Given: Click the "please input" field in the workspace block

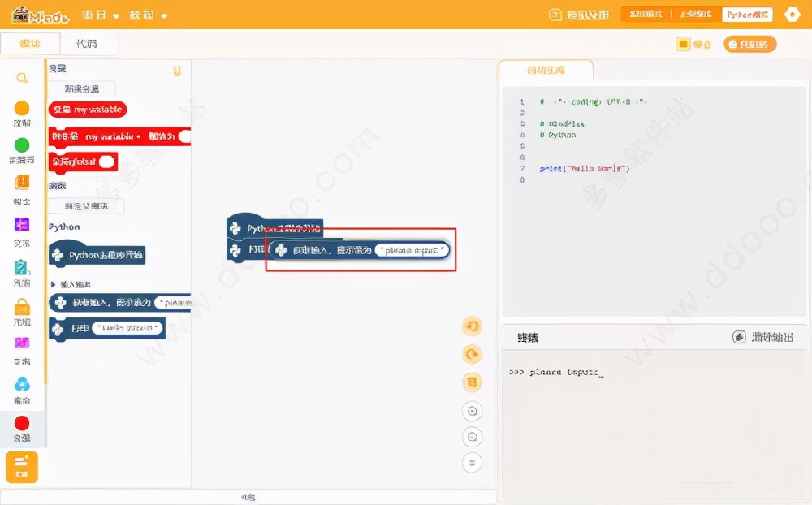Looking at the screenshot, I should pos(412,250).
